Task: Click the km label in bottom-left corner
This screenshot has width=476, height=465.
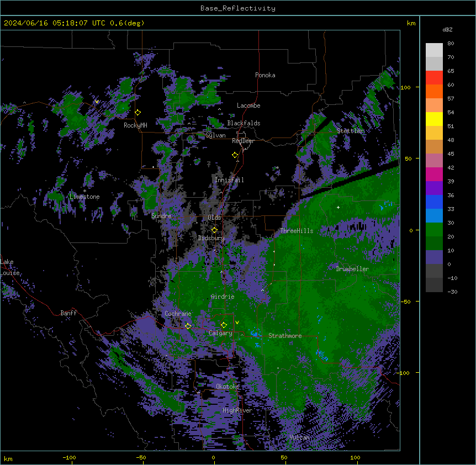Action: [x=8, y=458]
